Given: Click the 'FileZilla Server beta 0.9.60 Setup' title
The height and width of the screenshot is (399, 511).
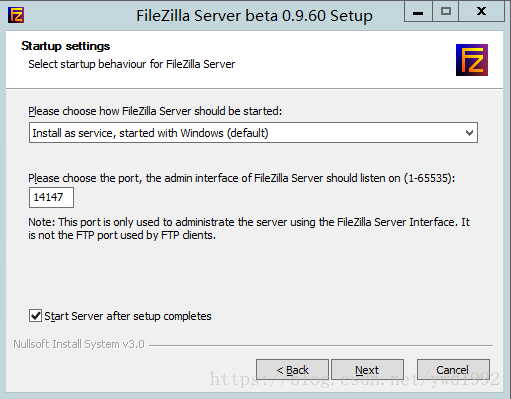Looking at the screenshot, I should [x=254, y=16].
